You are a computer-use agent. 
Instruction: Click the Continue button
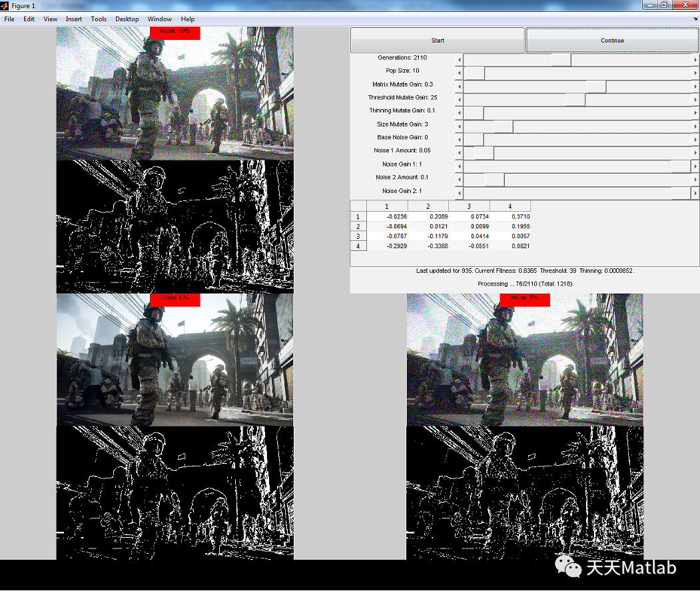(612, 40)
